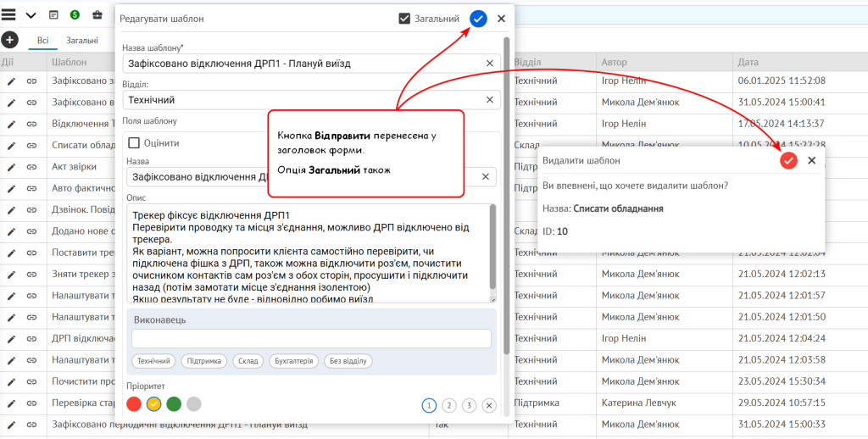Image resolution: width=868 pixels, height=439 pixels.
Task: Confirm deletion with red checkmark button
Action: 789,160
